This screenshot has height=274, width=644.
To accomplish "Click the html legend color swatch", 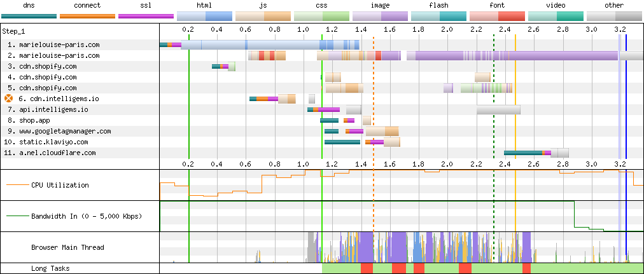I will (204, 16).
